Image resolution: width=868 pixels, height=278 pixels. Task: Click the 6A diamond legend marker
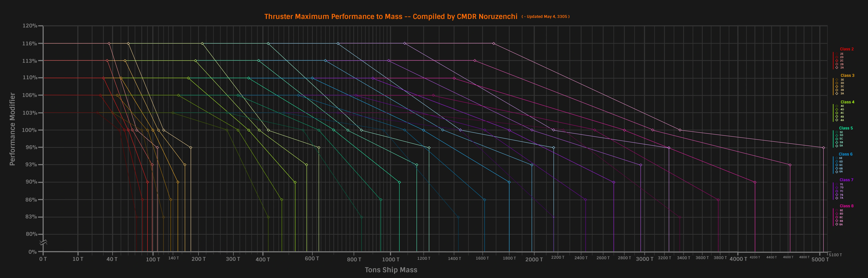(x=837, y=172)
